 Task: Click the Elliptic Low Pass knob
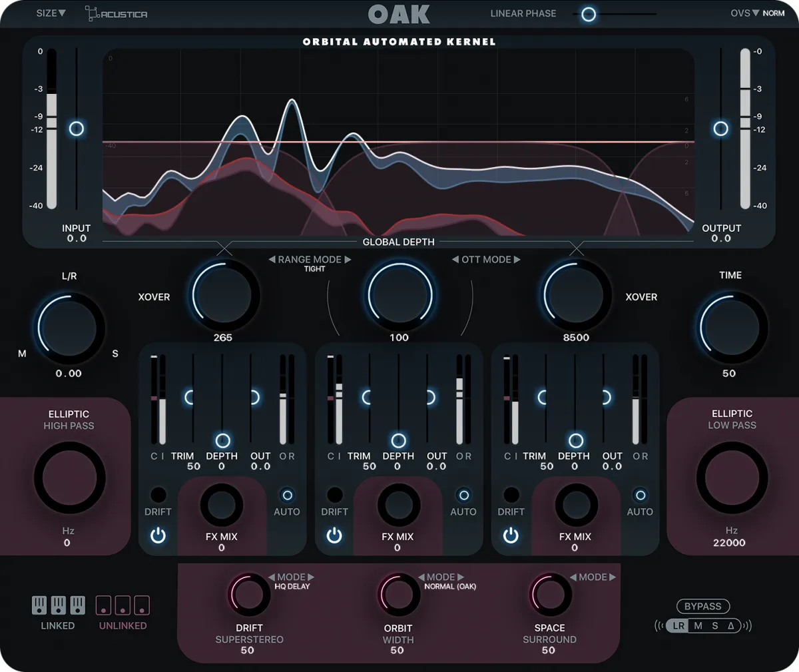tap(732, 478)
